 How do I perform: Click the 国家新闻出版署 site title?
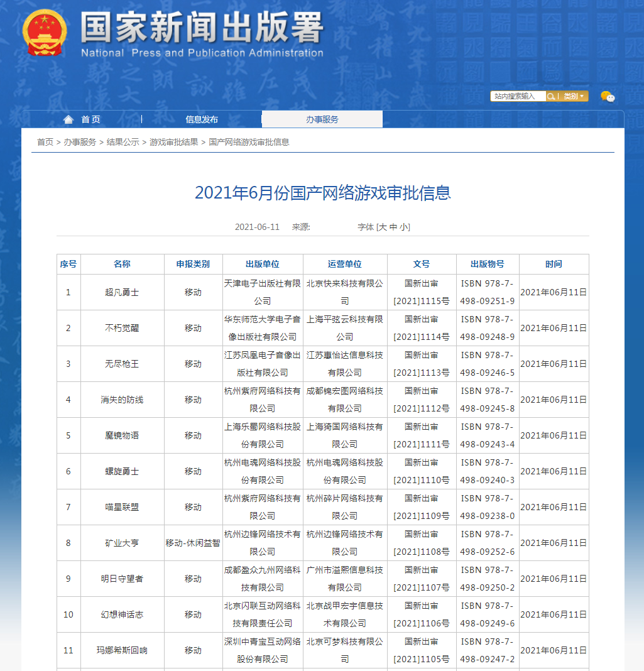click(x=201, y=28)
